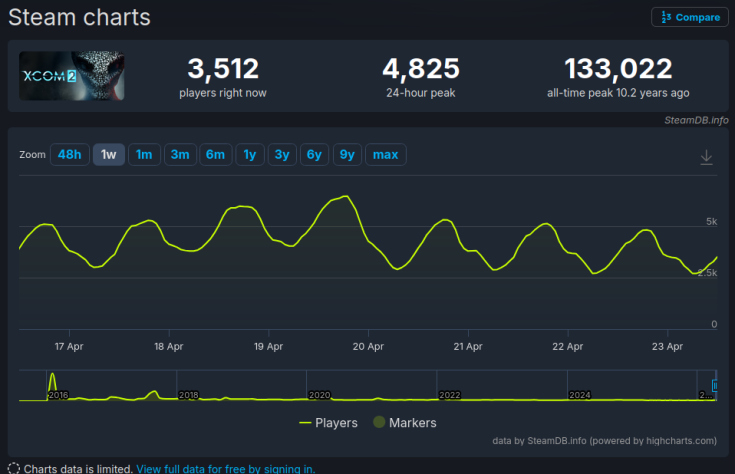
Task: Click the 21 Apr axis label
Action: (x=468, y=346)
